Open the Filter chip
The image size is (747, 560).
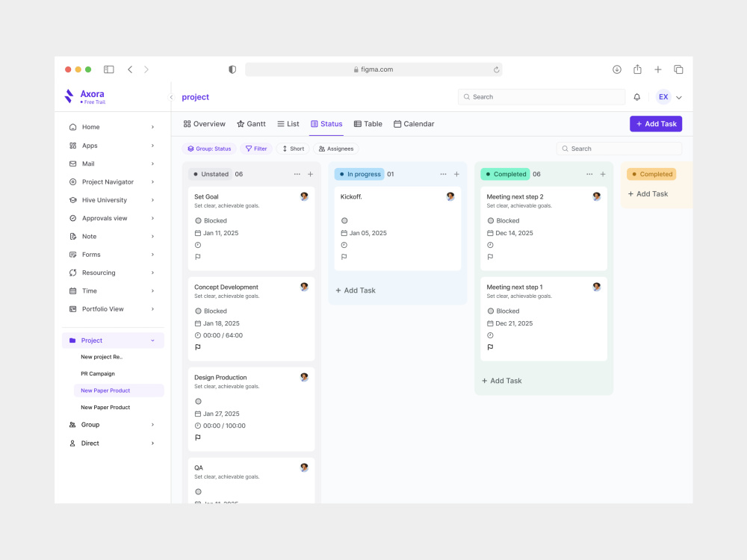255,149
